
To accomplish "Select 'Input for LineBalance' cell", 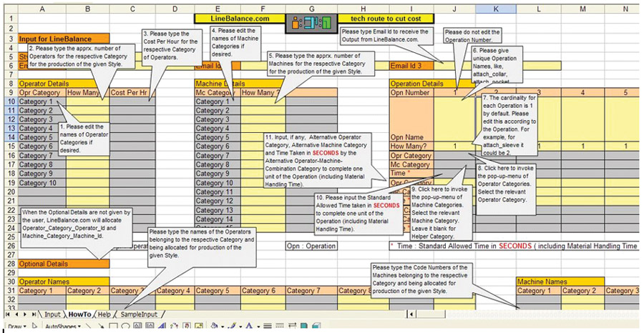I will pos(64,39).
